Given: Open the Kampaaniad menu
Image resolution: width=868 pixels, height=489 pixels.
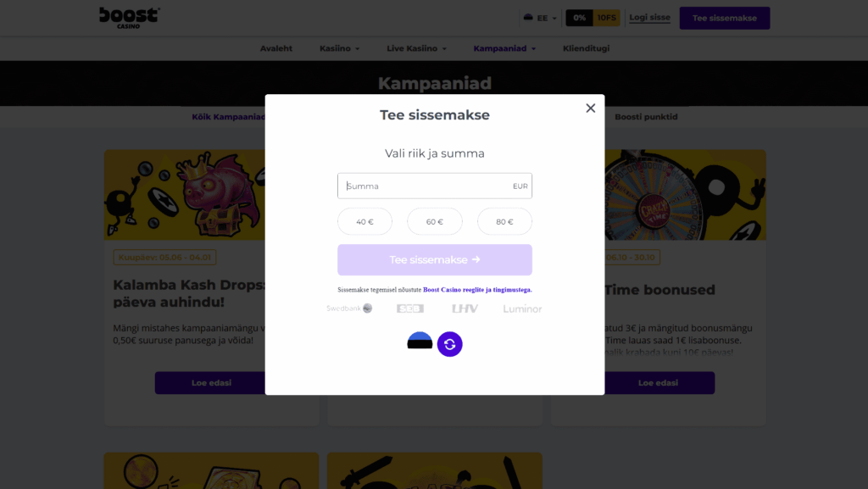Looking at the screenshot, I should 504,48.
